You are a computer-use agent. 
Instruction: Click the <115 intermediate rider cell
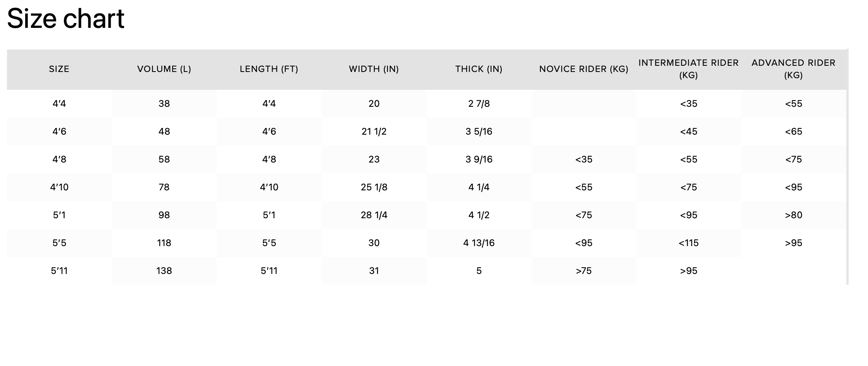pyautogui.click(x=689, y=243)
